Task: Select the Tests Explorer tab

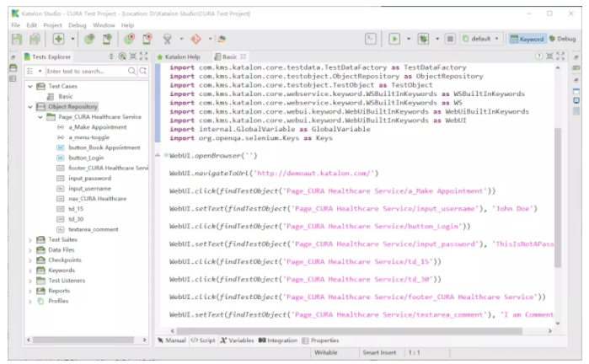Action: (x=47, y=56)
